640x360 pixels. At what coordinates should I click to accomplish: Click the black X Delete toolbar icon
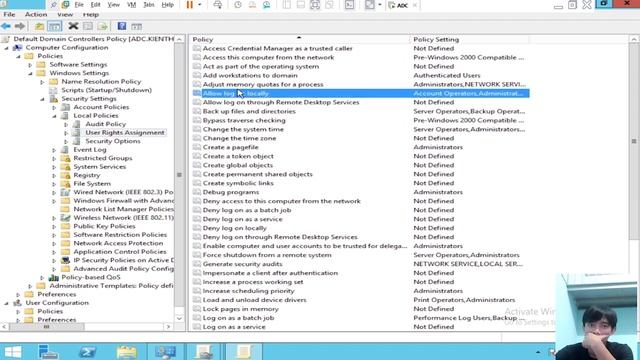[73, 27]
